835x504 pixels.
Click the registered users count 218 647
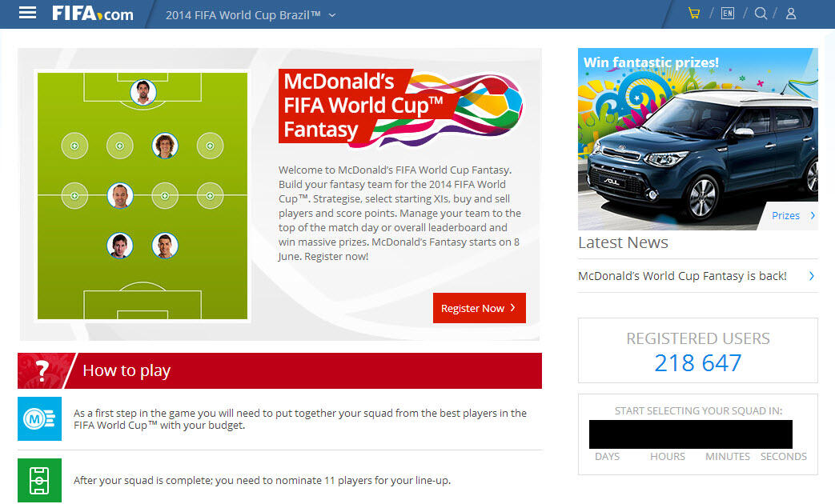(x=697, y=363)
